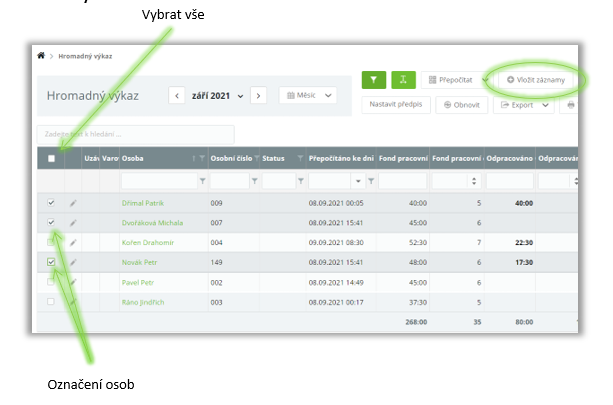Click filter icon under Osoba column
Viewport: 613px width, 405px height.
point(203,181)
